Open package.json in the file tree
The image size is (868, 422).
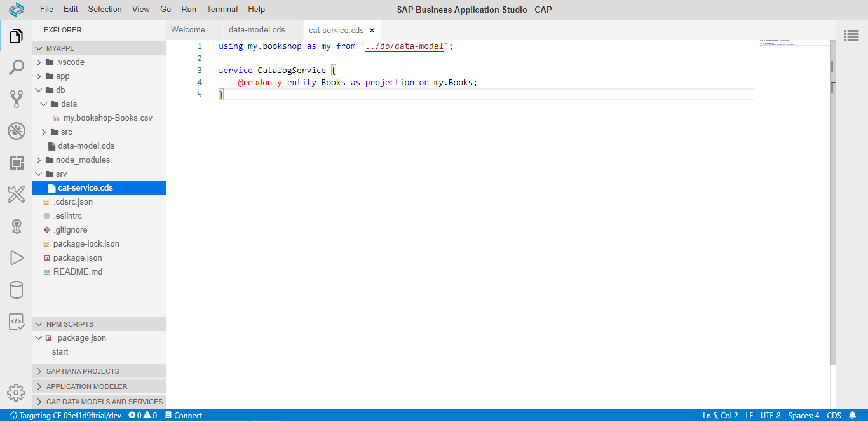[x=77, y=258]
